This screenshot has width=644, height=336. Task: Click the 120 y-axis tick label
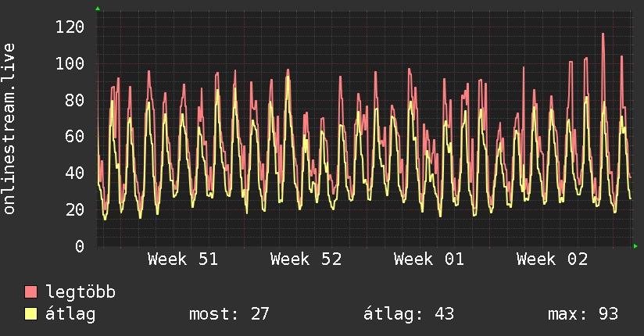pyautogui.click(x=70, y=27)
